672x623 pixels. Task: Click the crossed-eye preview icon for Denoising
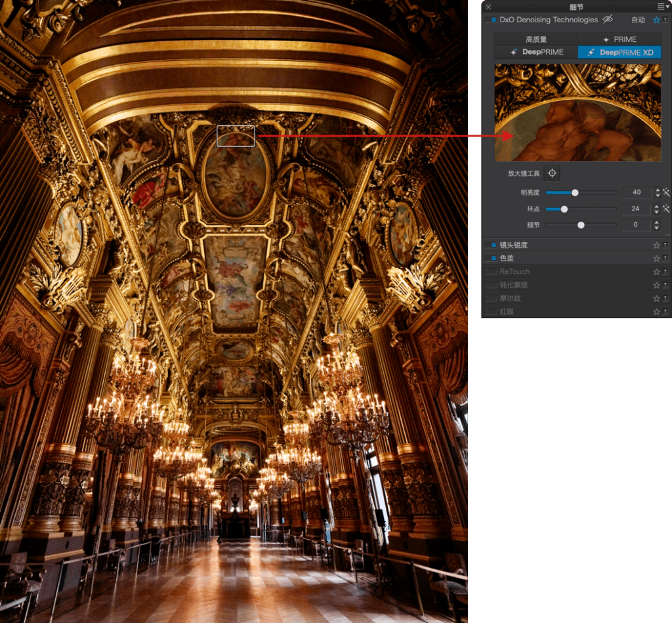607,19
